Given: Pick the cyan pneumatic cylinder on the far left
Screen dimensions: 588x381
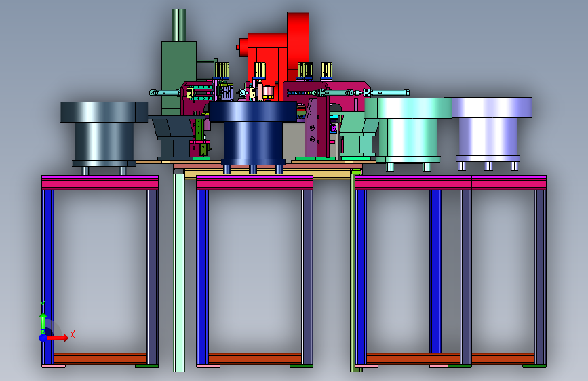Looking at the screenshot, I should [x=165, y=93].
